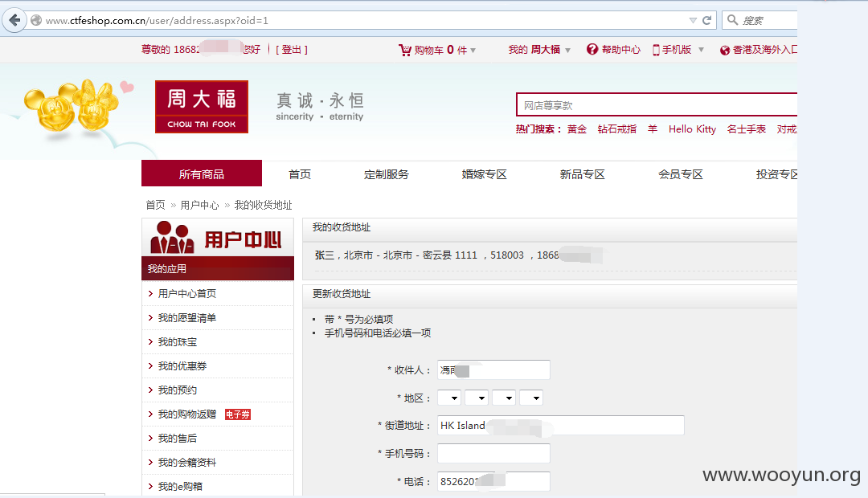Focus the 网店尊享款 site search field
This screenshot has height=498, width=868.
(x=657, y=104)
